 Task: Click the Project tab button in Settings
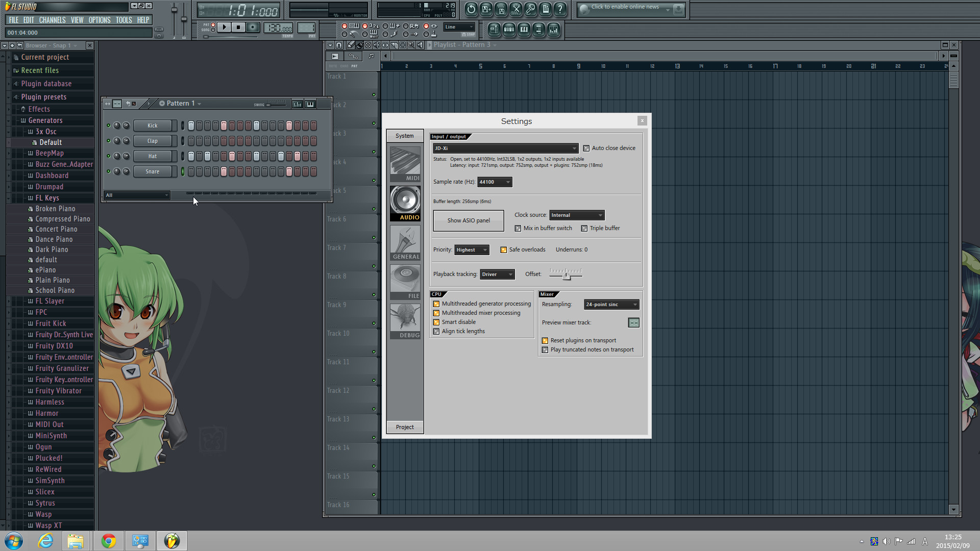(405, 428)
